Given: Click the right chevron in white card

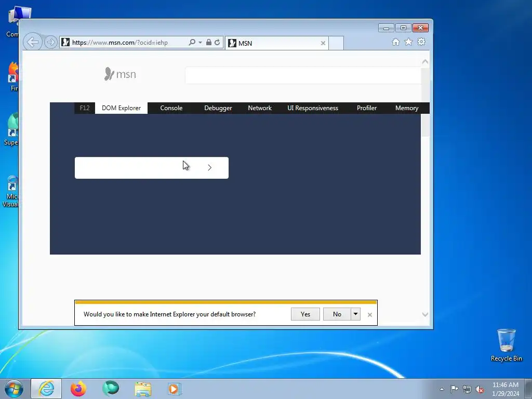Looking at the screenshot, I should pyautogui.click(x=210, y=168).
